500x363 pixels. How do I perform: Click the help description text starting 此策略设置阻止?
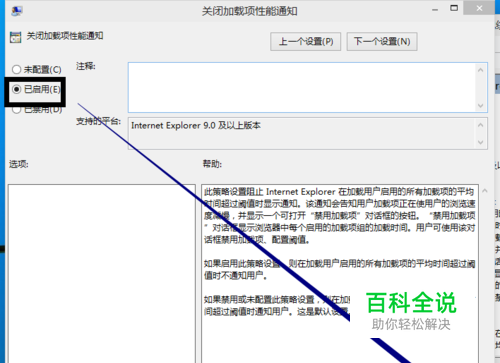click(x=339, y=216)
